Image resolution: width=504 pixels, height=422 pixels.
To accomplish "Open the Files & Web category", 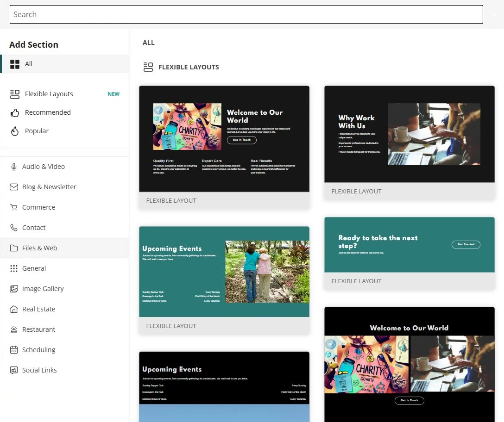I will coord(64,248).
